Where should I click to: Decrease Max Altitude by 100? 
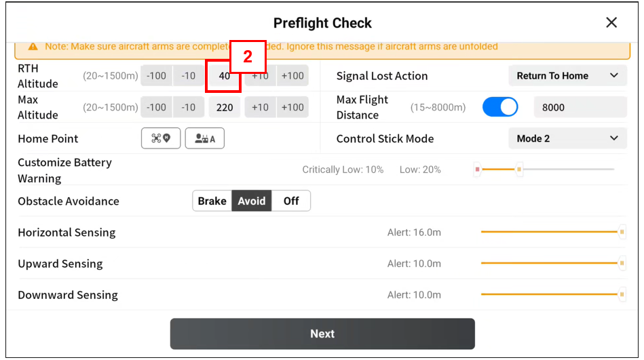pos(156,107)
